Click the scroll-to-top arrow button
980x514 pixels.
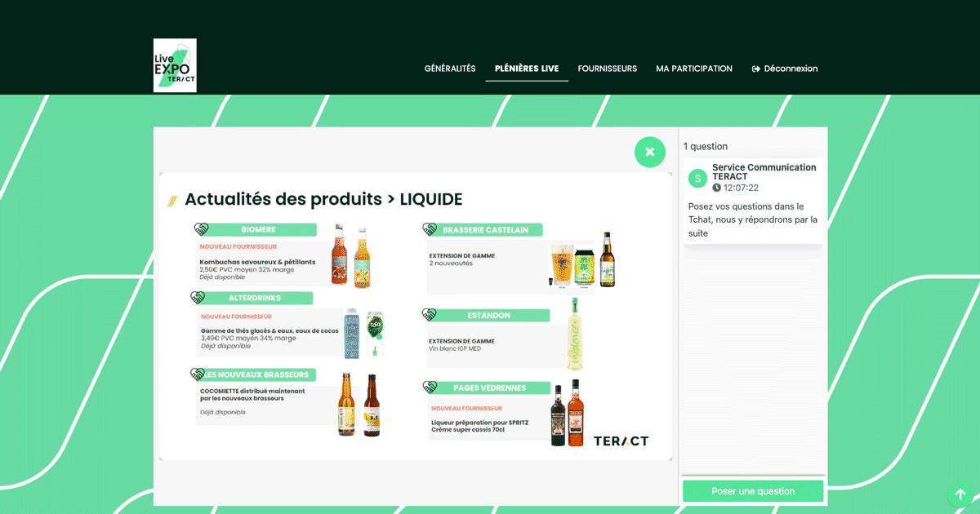point(960,494)
